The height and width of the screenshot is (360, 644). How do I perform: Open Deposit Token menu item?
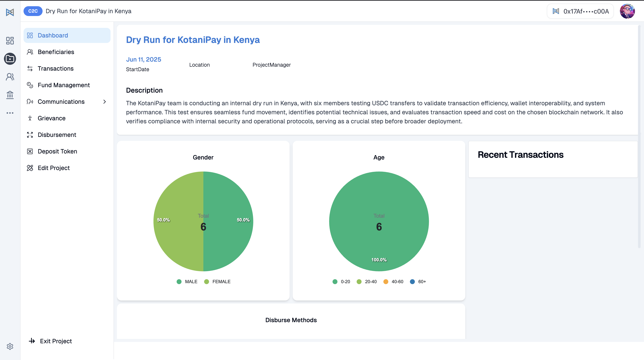[x=67, y=151]
